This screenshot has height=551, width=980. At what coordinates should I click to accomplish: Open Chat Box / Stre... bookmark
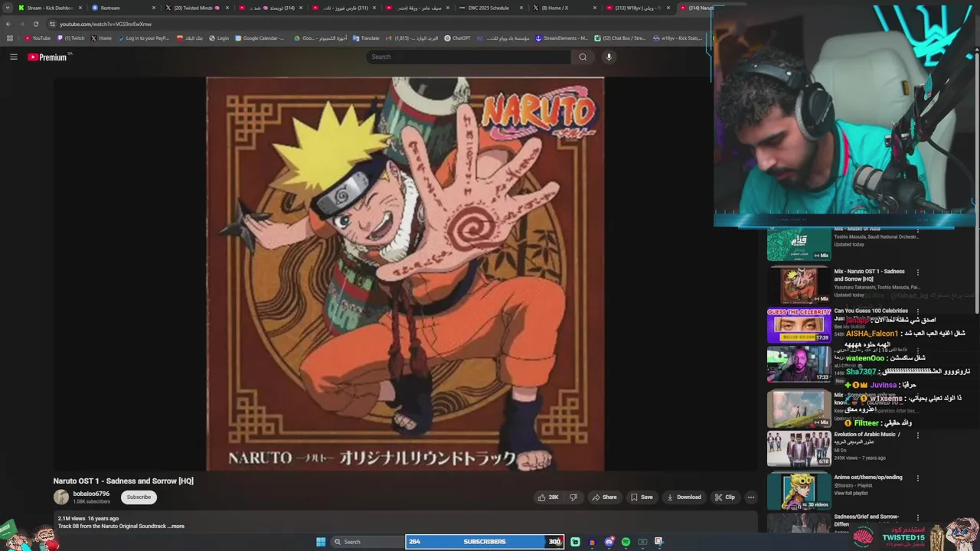(x=620, y=38)
